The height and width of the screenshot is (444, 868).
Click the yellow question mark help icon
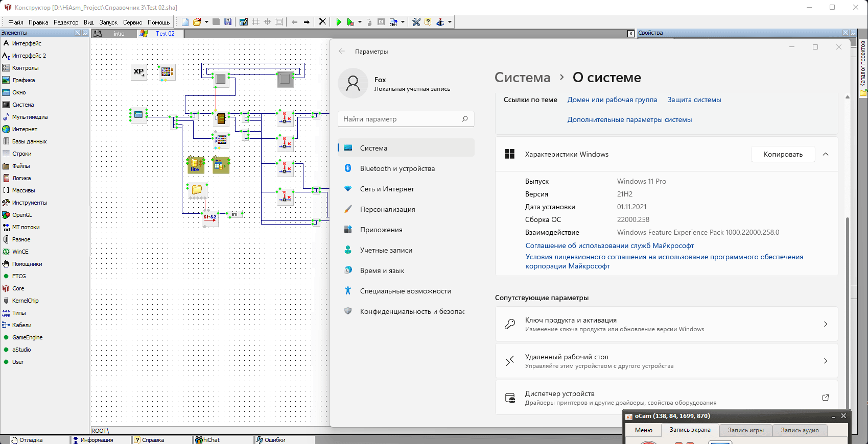click(x=428, y=22)
